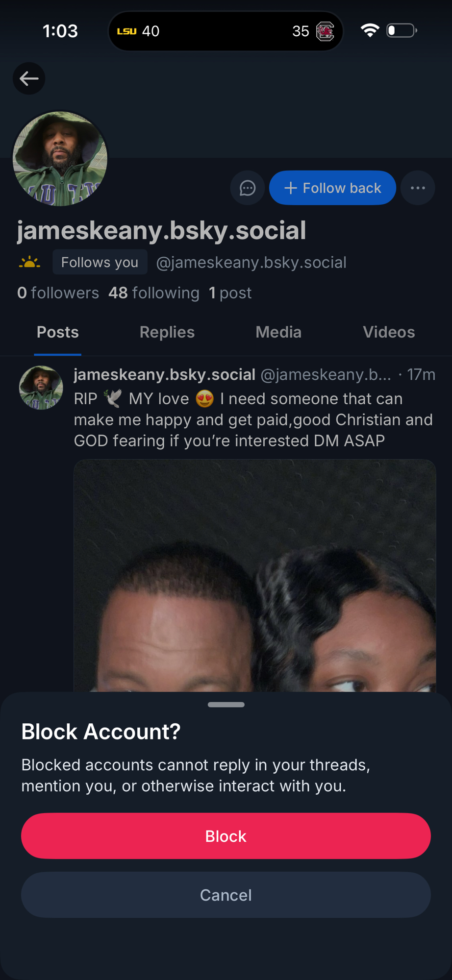Open the Media tab

(x=278, y=332)
